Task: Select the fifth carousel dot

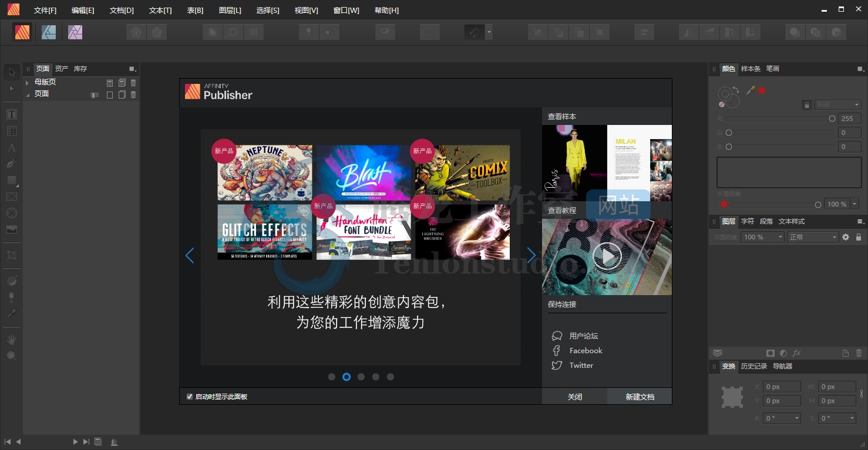Action: (x=391, y=377)
